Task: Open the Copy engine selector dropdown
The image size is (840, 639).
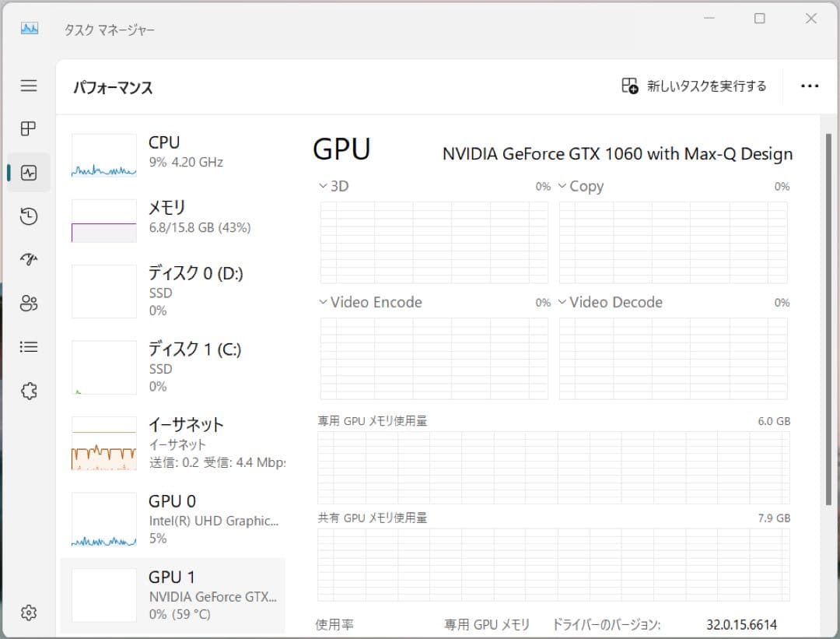Action: pos(563,186)
